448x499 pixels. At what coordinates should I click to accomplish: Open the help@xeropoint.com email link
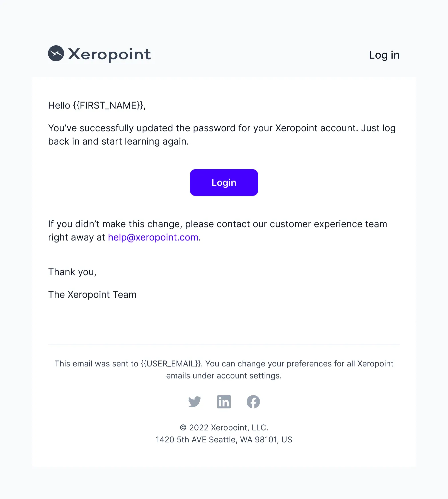point(153,237)
